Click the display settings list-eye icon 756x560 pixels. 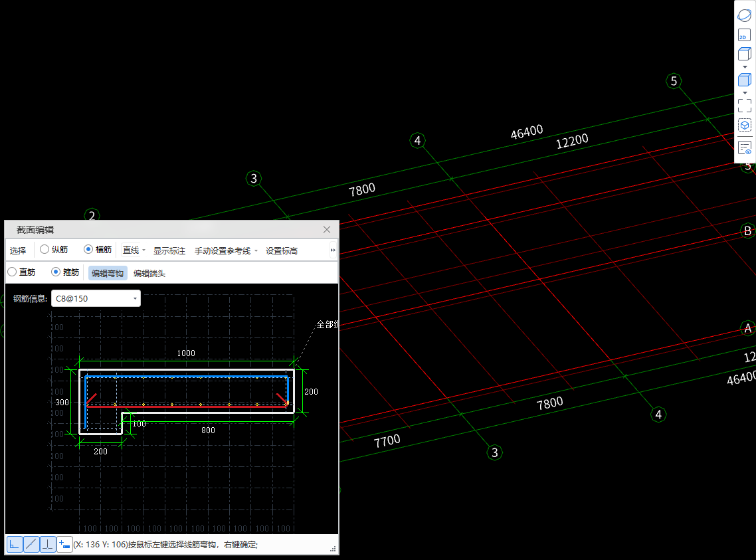tap(745, 148)
